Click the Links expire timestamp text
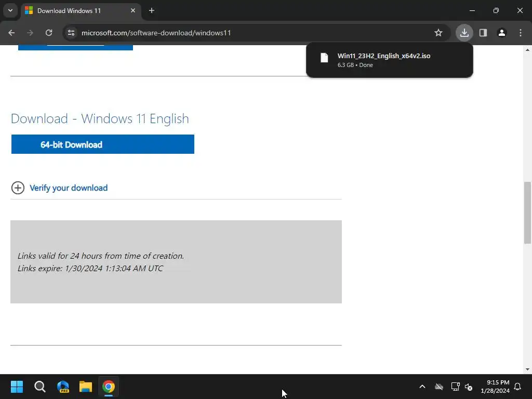Image resolution: width=532 pixels, height=399 pixels. pyautogui.click(x=90, y=269)
